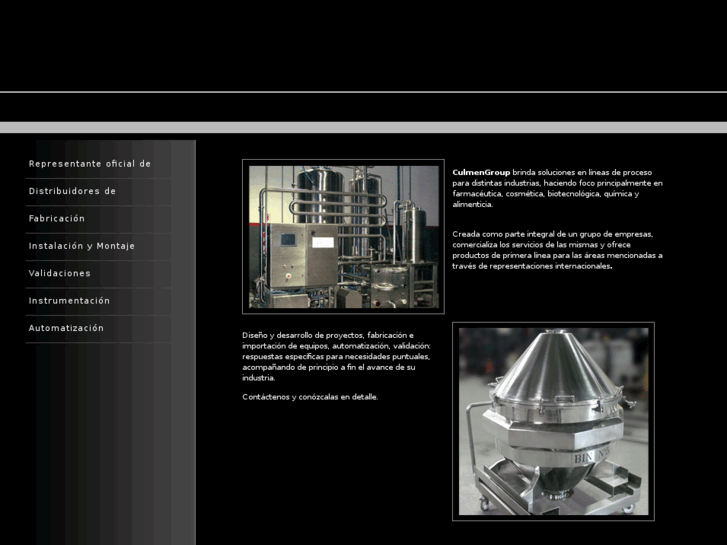Click the text 'acompañando de principio a fin'

click(x=299, y=367)
